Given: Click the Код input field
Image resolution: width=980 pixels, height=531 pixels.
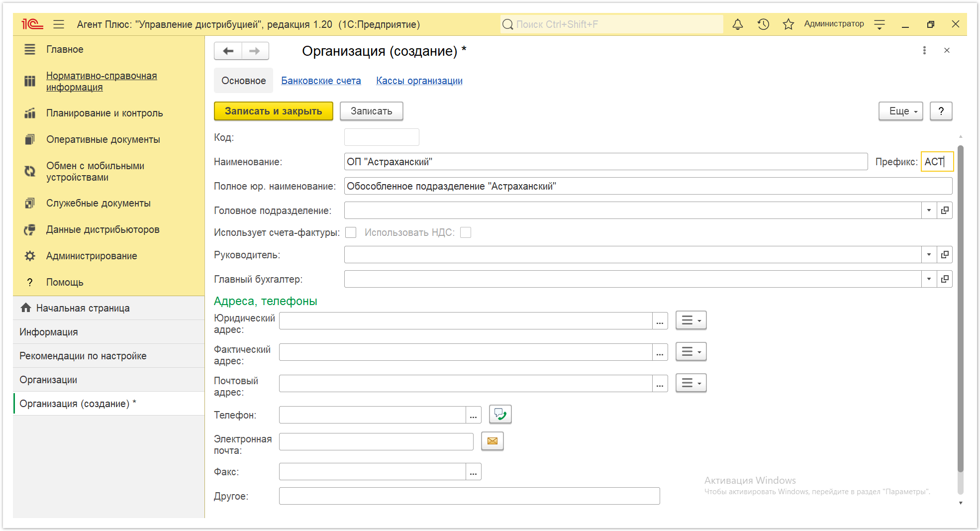Looking at the screenshot, I should pos(382,137).
